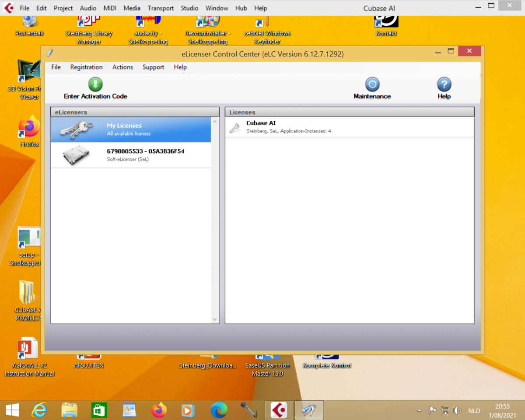Click the eLicenser title bar pen icon
Image resolution: width=525 pixels, height=420 pixels.
pos(49,53)
